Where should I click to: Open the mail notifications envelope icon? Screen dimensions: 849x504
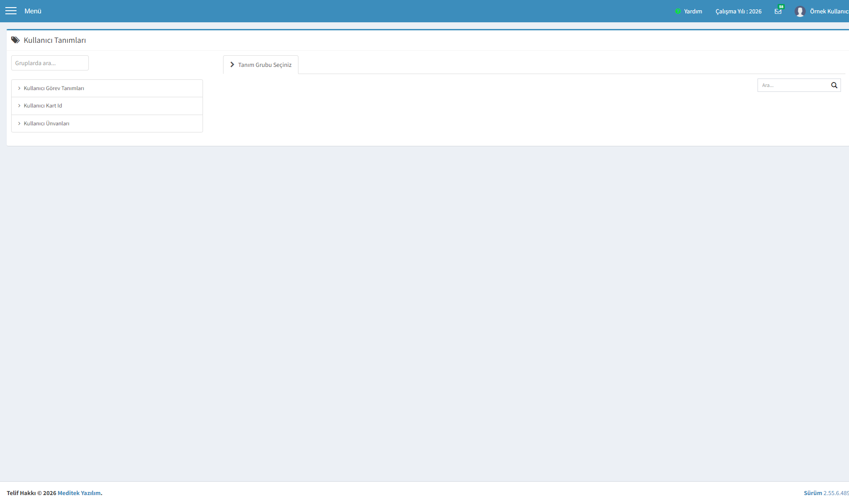(778, 11)
